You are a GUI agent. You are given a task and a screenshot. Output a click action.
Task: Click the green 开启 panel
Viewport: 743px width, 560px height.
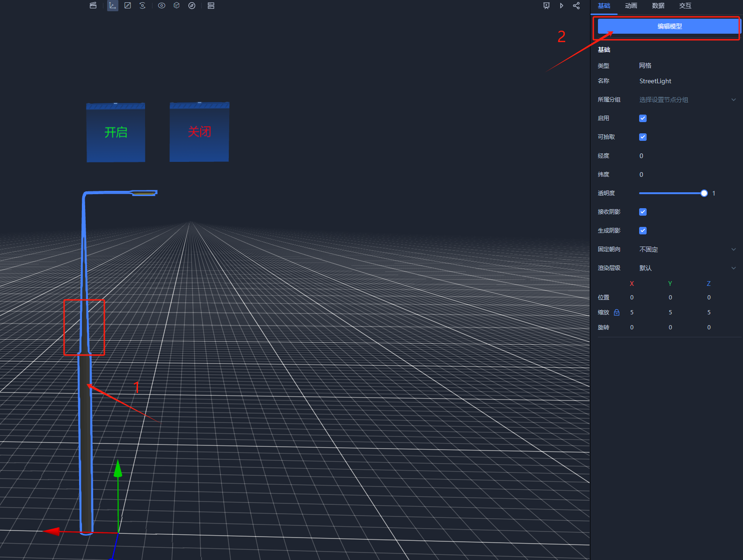(116, 133)
